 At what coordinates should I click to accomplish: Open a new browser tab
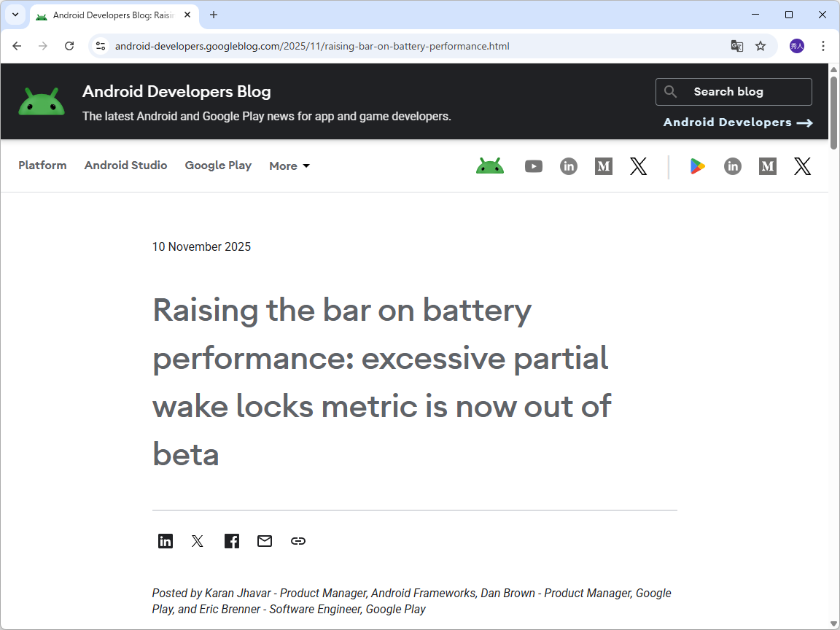tap(214, 15)
